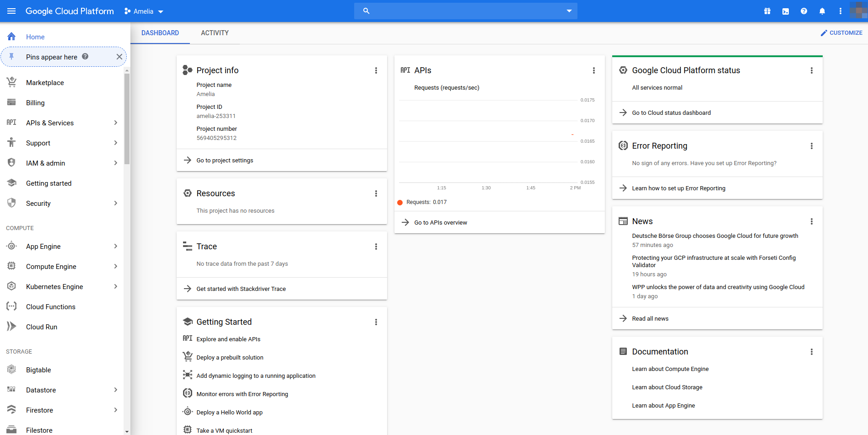Click Deploy a prebuilt solution
The width and height of the screenshot is (868, 435).
pyautogui.click(x=230, y=357)
